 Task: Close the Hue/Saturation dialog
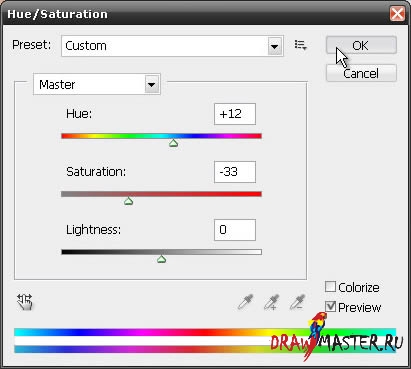point(397,14)
